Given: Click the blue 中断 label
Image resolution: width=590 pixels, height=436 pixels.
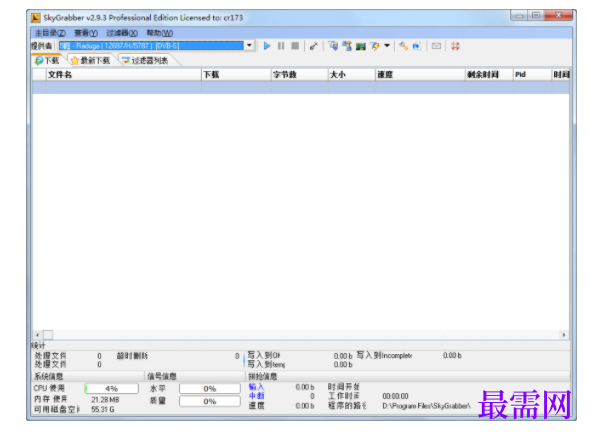Looking at the screenshot, I should point(256,396).
